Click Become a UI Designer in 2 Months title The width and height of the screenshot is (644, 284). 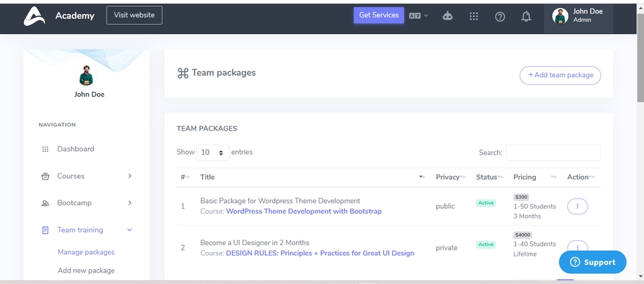pyautogui.click(x=255, y=243)
